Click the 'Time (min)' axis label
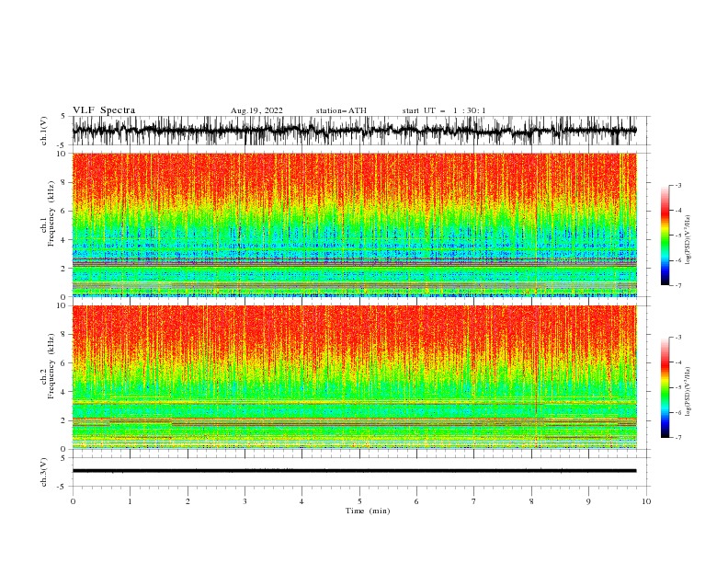Viewport: 728px width, 563px height. point(368,511)
